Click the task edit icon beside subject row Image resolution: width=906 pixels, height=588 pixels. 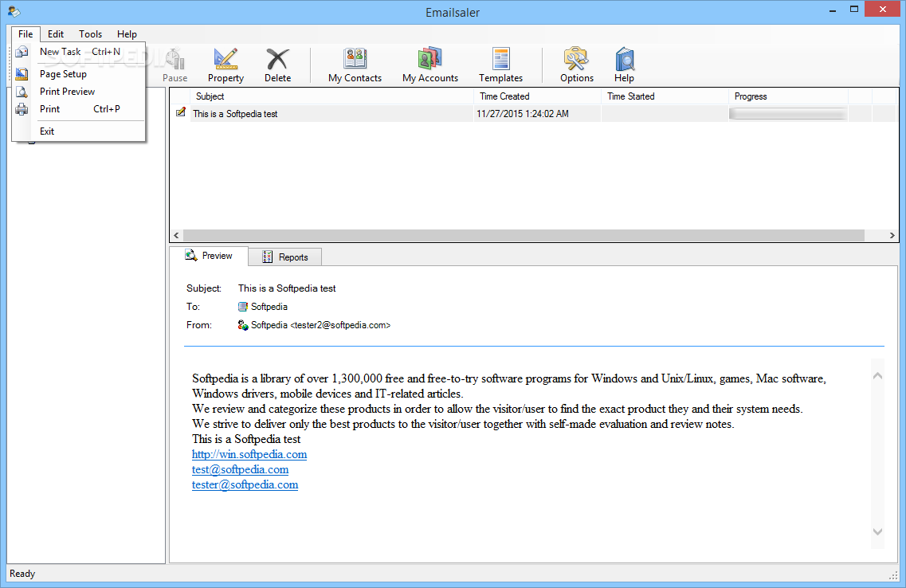181,112
